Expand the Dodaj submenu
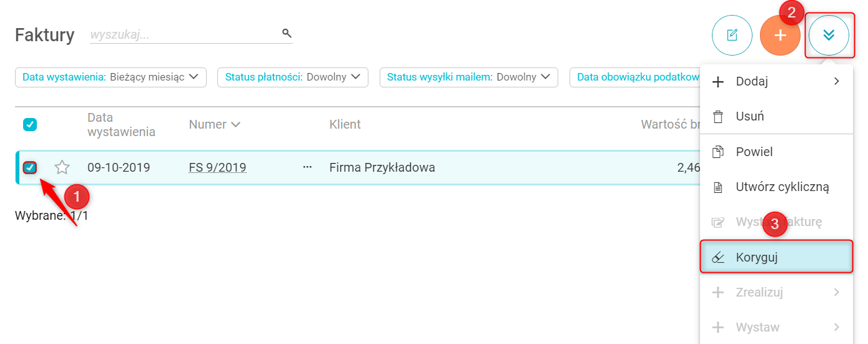Viewport: 868px width, 344px height. coord(777,81)
